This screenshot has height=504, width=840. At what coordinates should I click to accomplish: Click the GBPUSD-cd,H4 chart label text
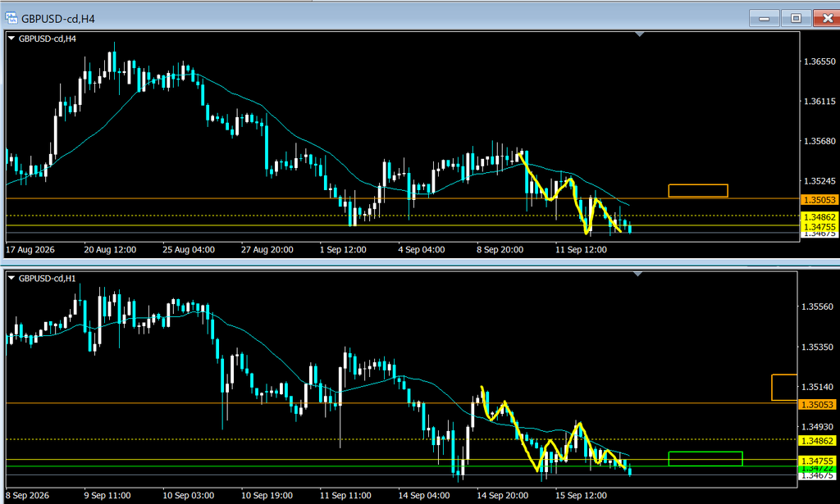click(x=47, y=39)
